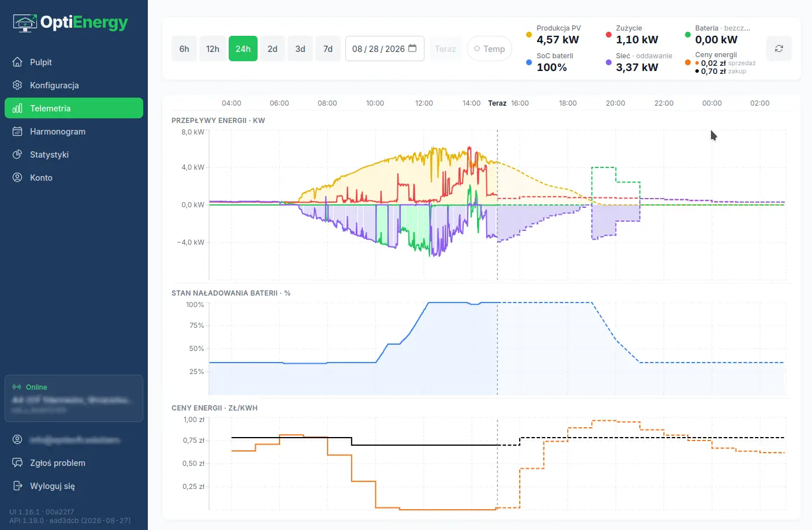Click the Zgłoś problem chat icon

click(17, 462)
